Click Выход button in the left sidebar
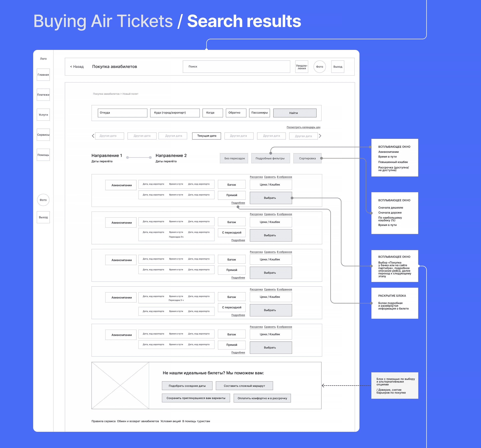The image size is (481, 448). (x=43, y=217)
